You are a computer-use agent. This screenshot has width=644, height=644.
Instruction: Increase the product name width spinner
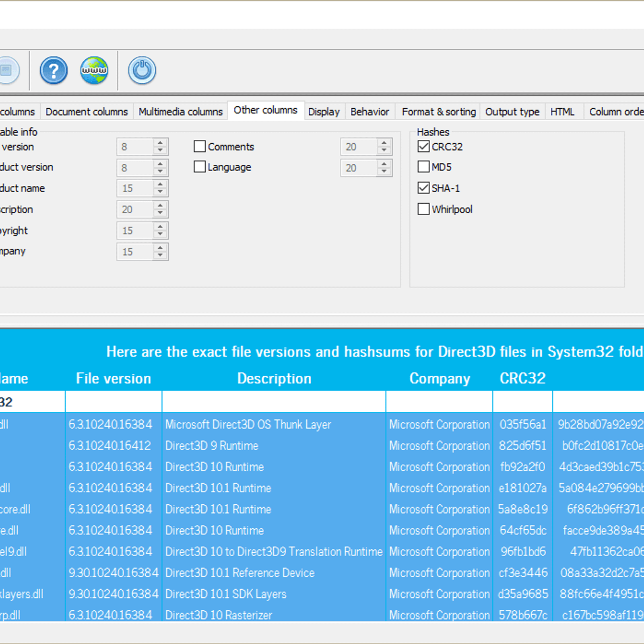[x=160, y=184]
